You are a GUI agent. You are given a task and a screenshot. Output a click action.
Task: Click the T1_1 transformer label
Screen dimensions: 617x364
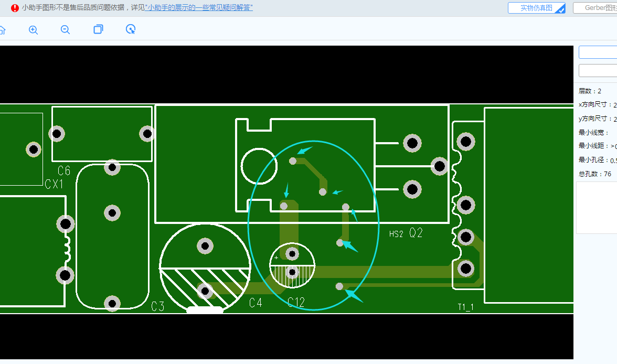[x=465, y=307]
